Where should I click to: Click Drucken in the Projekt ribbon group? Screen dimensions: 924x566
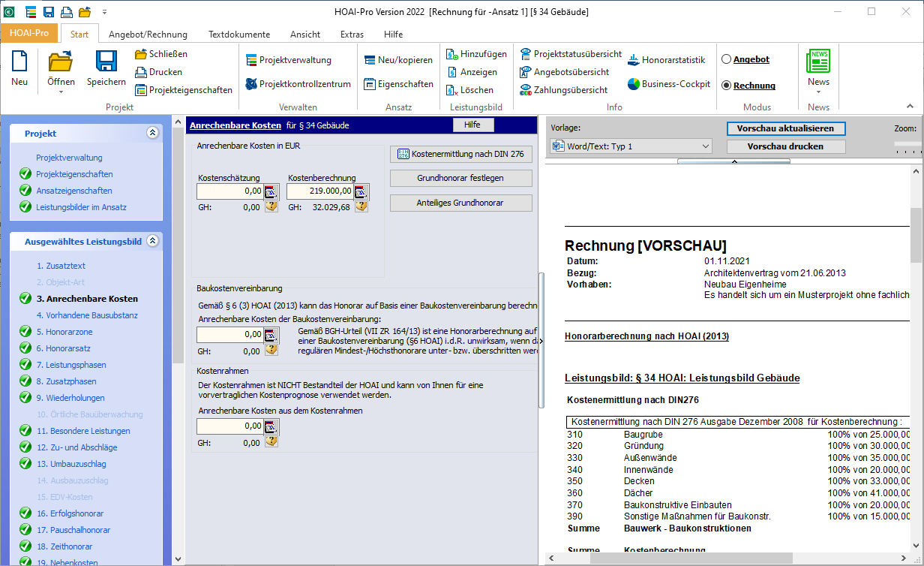pos(159,72)
